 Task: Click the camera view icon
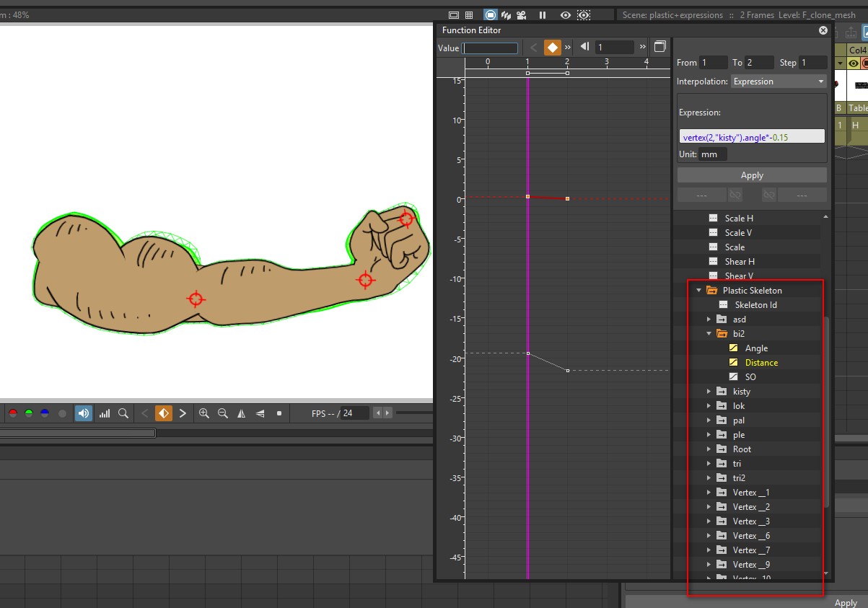[522, 15]
